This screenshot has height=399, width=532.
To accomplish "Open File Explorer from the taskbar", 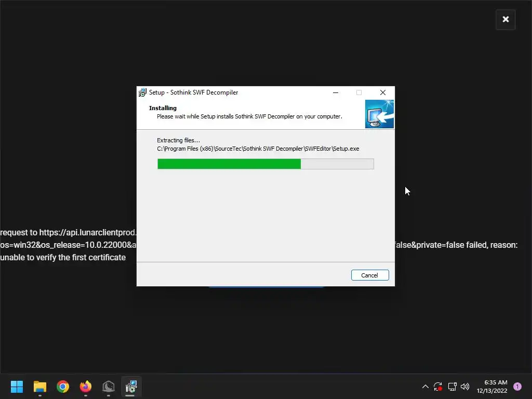I will click(39, 387).
